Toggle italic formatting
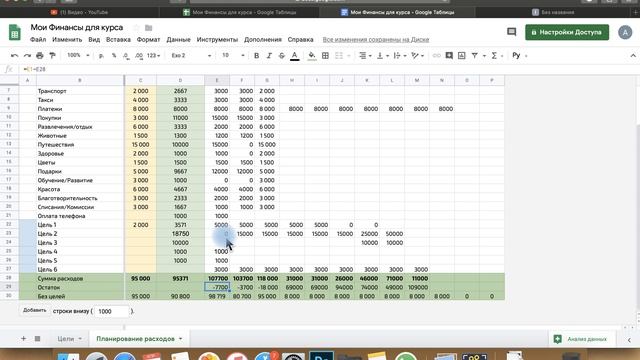 [x=269, y=56]
